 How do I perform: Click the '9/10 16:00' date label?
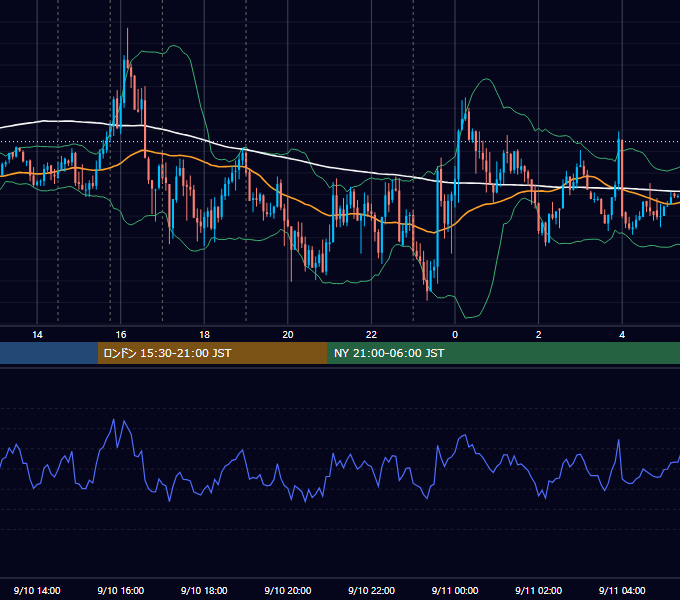point(121,590)
